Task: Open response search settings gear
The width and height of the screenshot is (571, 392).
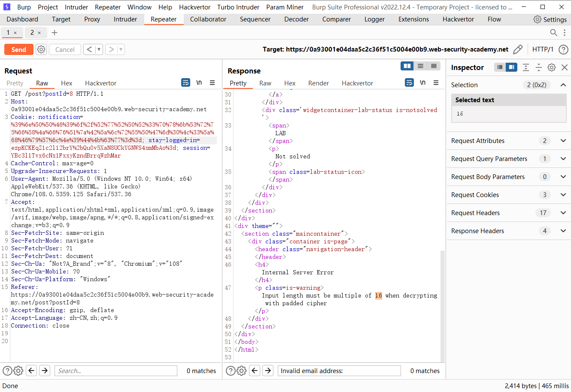Action: tap(241, 371)
